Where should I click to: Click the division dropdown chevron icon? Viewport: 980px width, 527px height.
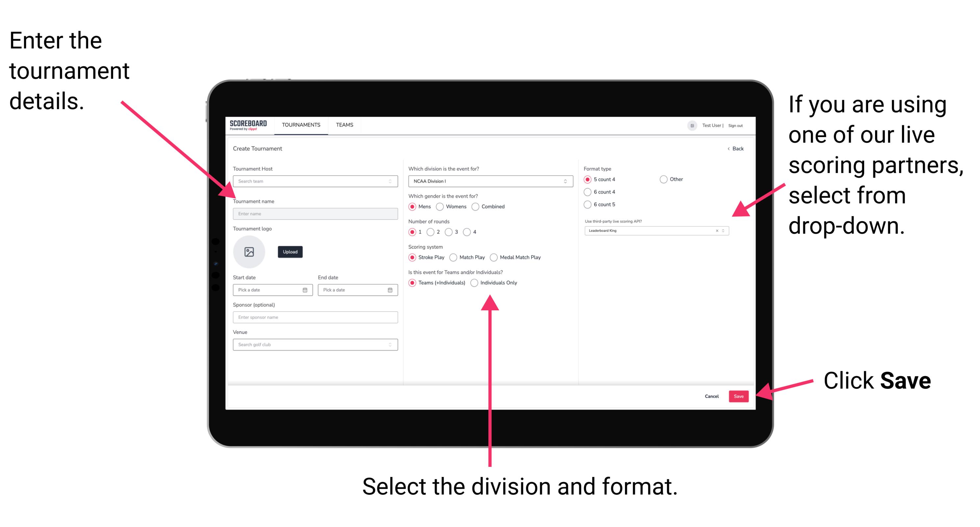565,181
